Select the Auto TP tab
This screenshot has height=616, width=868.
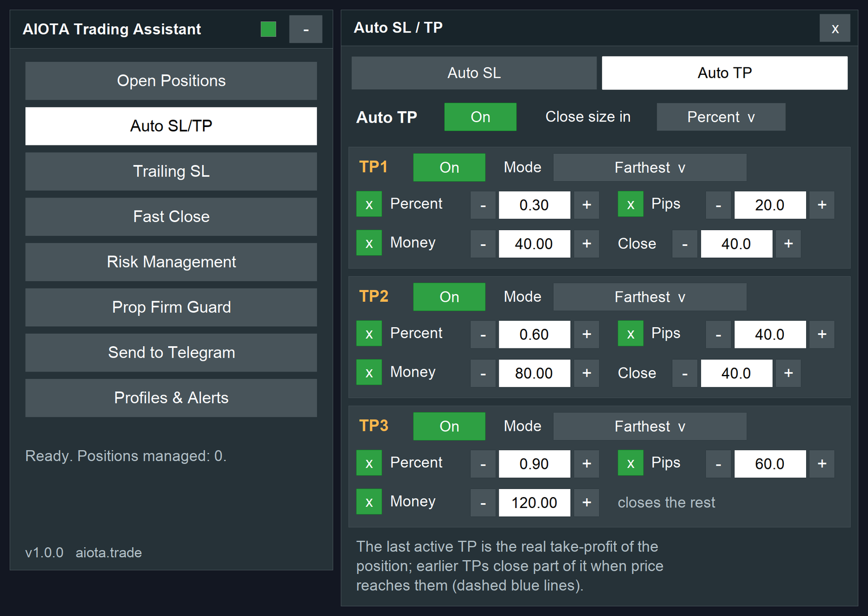pos(725,73)
